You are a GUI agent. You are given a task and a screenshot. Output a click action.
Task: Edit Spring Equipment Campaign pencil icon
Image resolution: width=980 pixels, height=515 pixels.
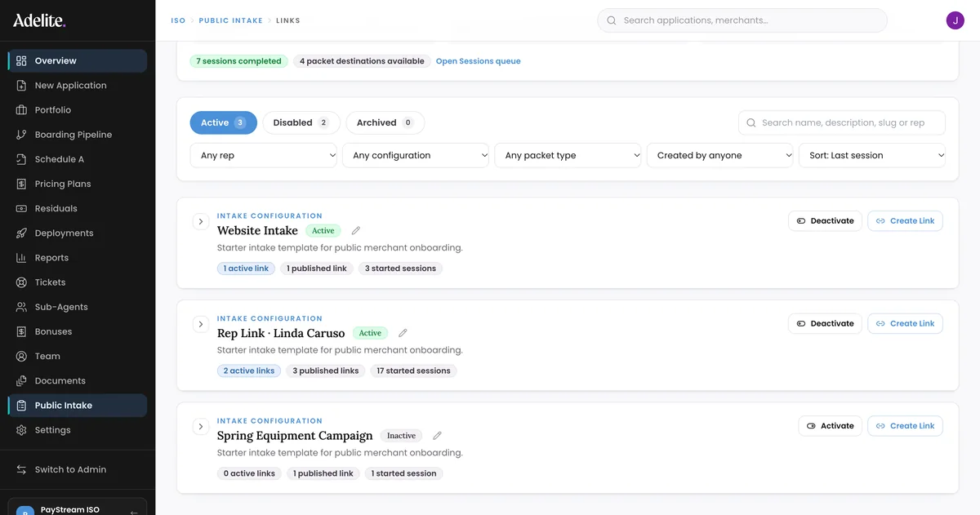coord(437,436)
